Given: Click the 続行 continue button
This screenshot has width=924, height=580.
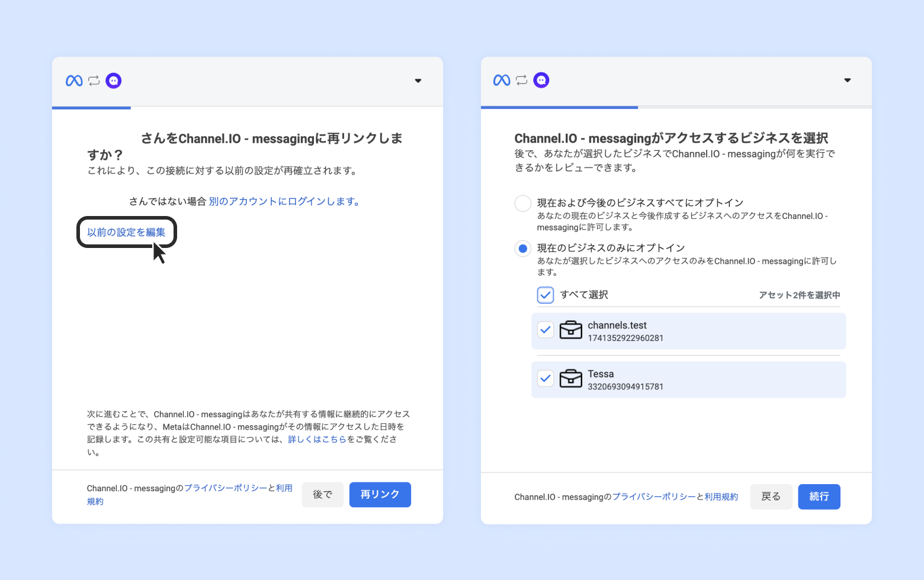Looking at the screenshot, I should pyautogui.click(x=819, y=497).
